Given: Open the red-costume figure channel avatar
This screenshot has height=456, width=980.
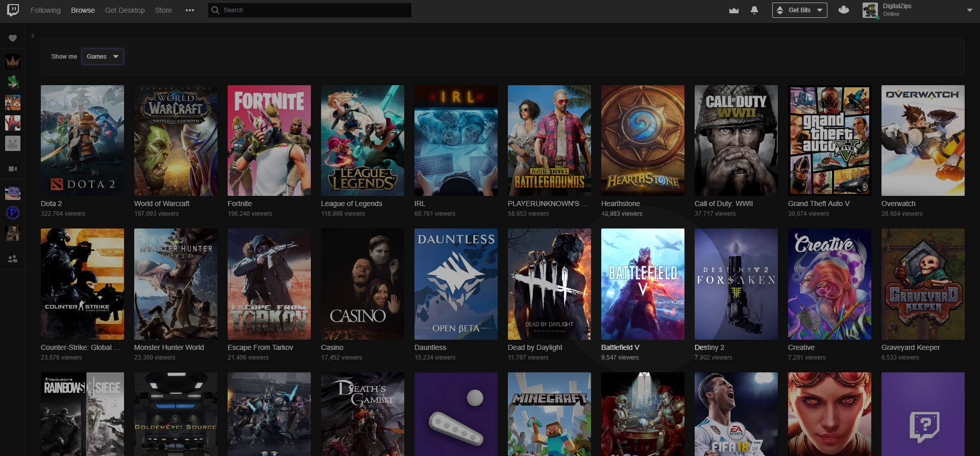Looking at the screenshot, I should [13, 123].
